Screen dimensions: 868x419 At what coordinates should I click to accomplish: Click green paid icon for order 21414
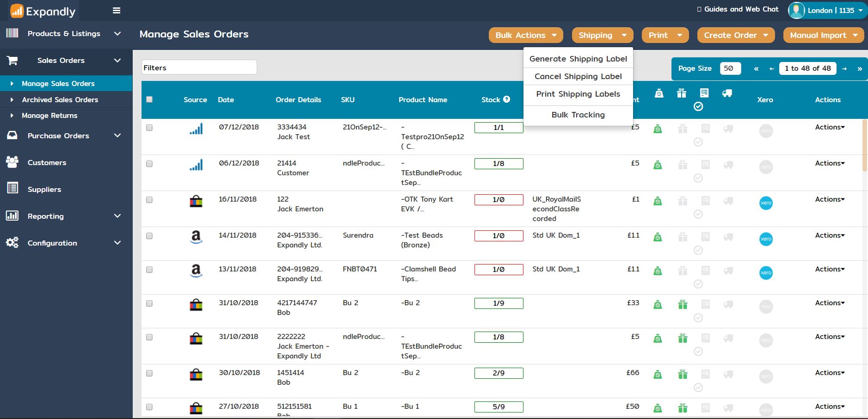[x=658, y=165]
